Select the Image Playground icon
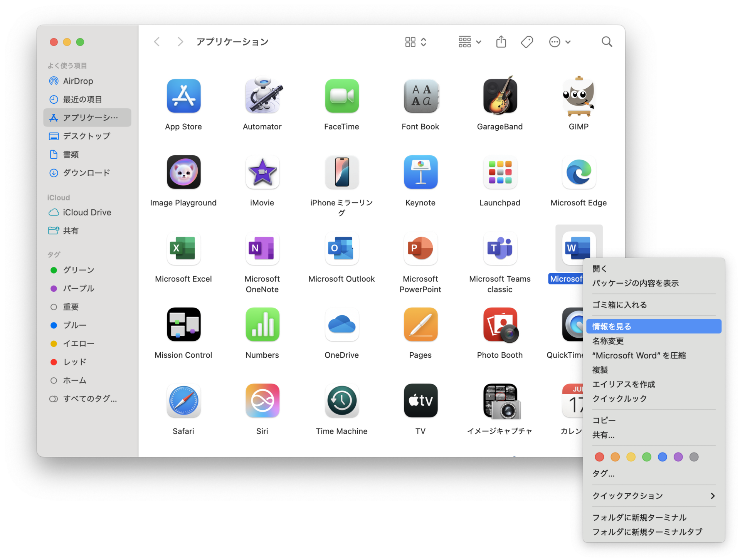740x560 pixels. [x=183, y=172]
